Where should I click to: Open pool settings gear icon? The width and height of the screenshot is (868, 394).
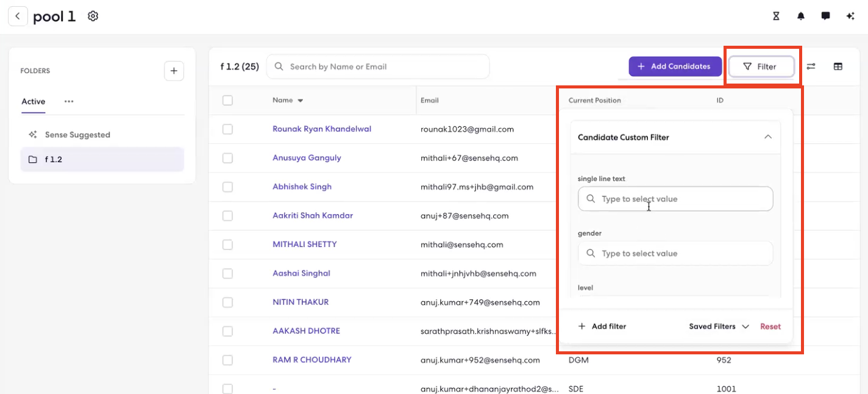click(93, 16)
